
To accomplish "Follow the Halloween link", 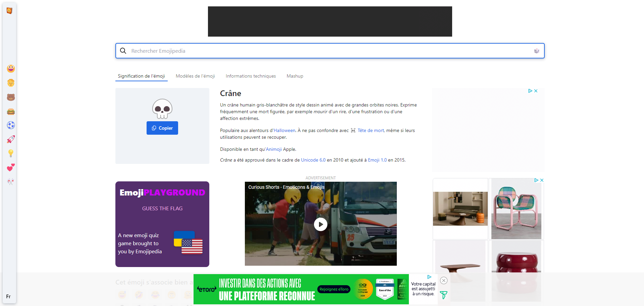I will pyautogui.click(x=284, y=131).
